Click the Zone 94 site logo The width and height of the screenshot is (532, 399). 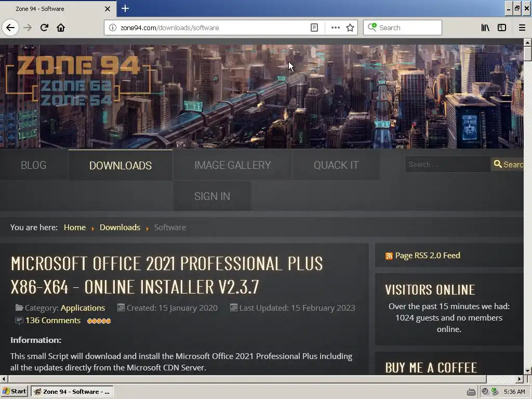click(x=78, y=79)
